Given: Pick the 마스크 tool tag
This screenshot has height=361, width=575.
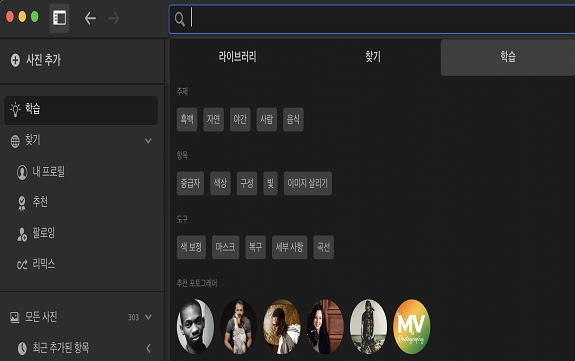Looking at the screenshot, I should point(226,247).
